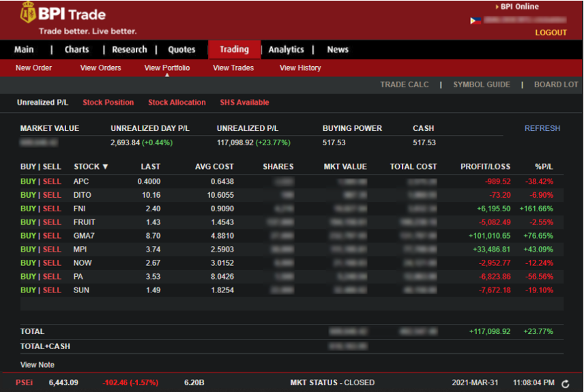Click SELL for SUN stock
This screenshot has width=584, height=392.
point(52,290)
